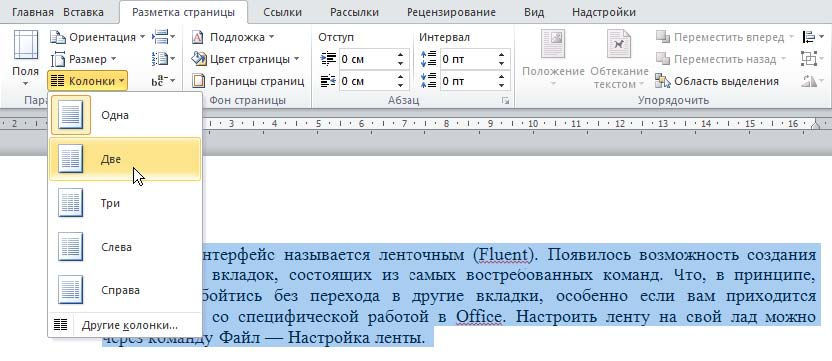This screenshot has height=361, width=832.
Task: Open Подложка watermark dropdown
Action: [233, 37]
